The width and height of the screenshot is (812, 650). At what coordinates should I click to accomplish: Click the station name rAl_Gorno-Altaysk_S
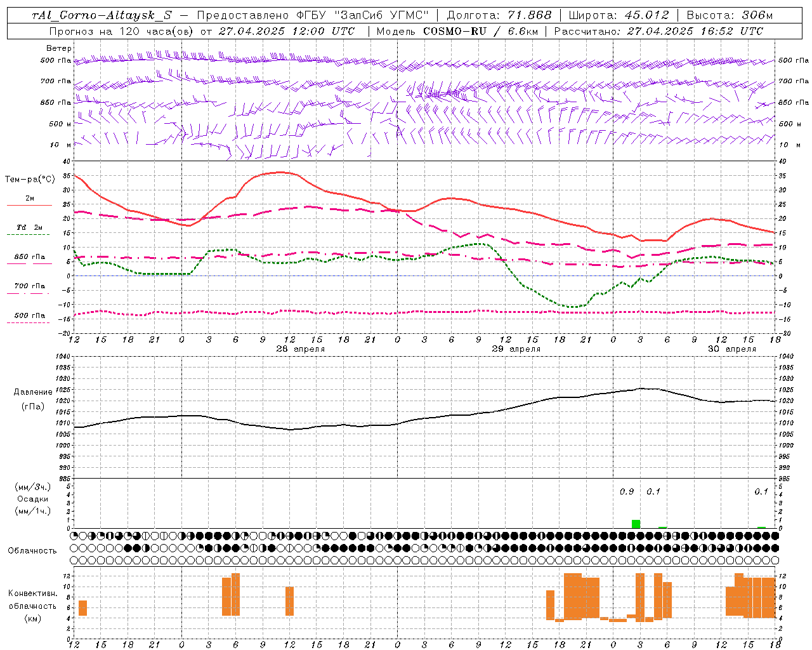[101, 16]
